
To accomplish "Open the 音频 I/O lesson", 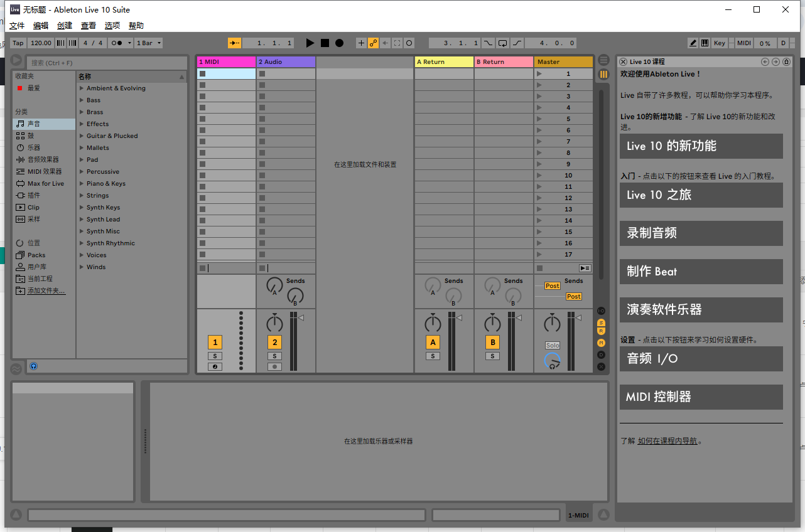I will pyautogui.click(x=701, y=359).
